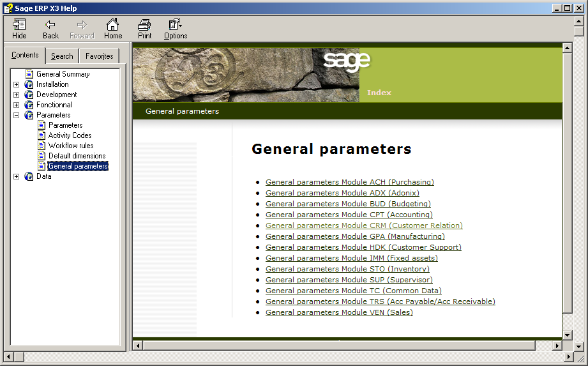Screen dimensions: 588x366
Task: Click the General Summary page icon
Action: [29, 74]
